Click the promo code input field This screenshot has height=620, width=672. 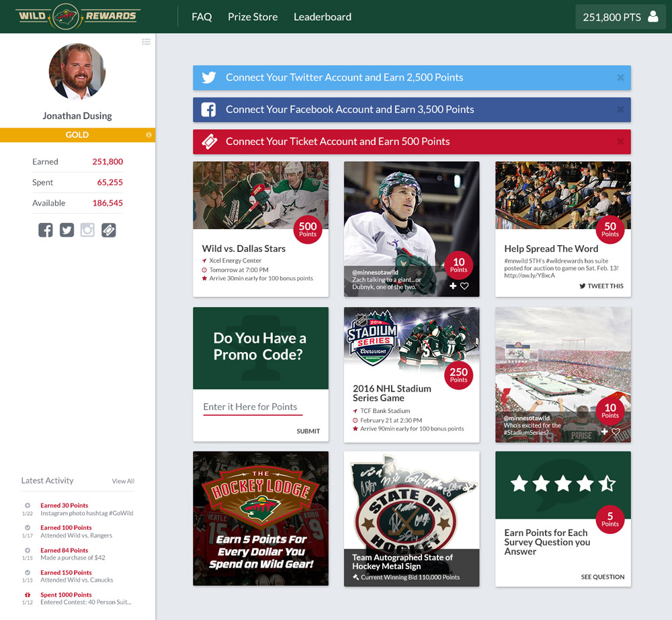(253, 407)
